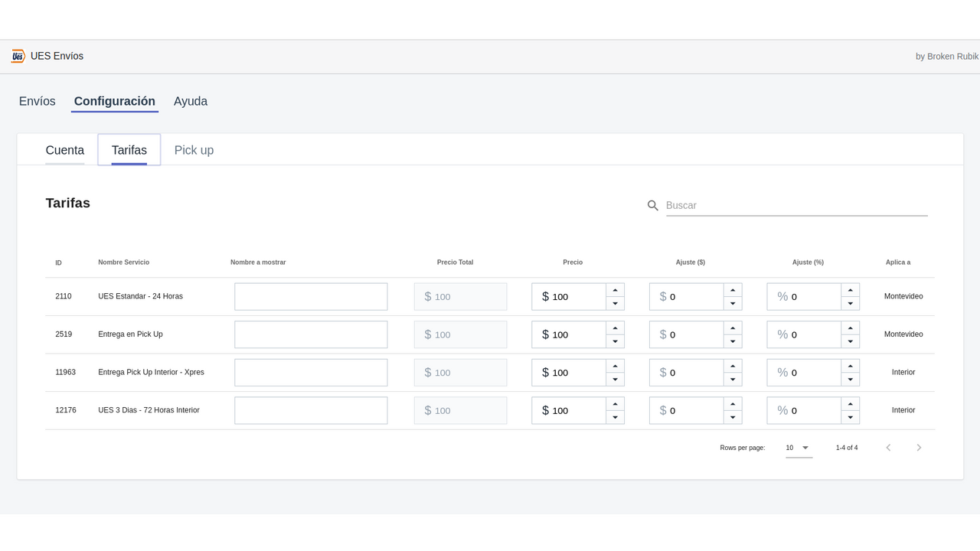Switch to the Pick up tab

click(x=194, y=150)
